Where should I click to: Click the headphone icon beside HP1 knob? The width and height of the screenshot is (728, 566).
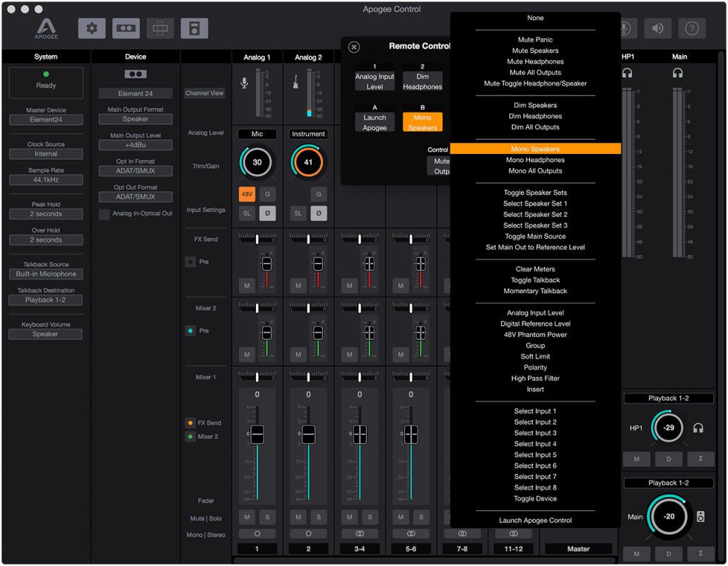[x=698, y=428]
